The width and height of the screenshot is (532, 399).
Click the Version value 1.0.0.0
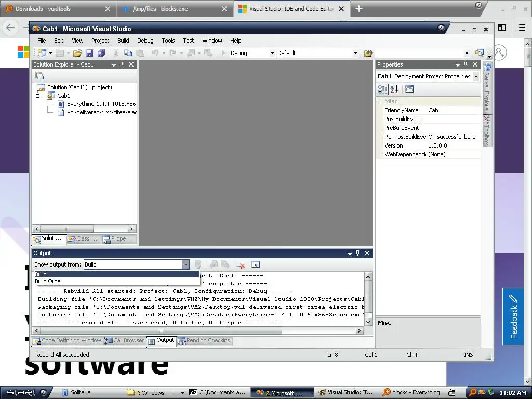pos(453,145)
